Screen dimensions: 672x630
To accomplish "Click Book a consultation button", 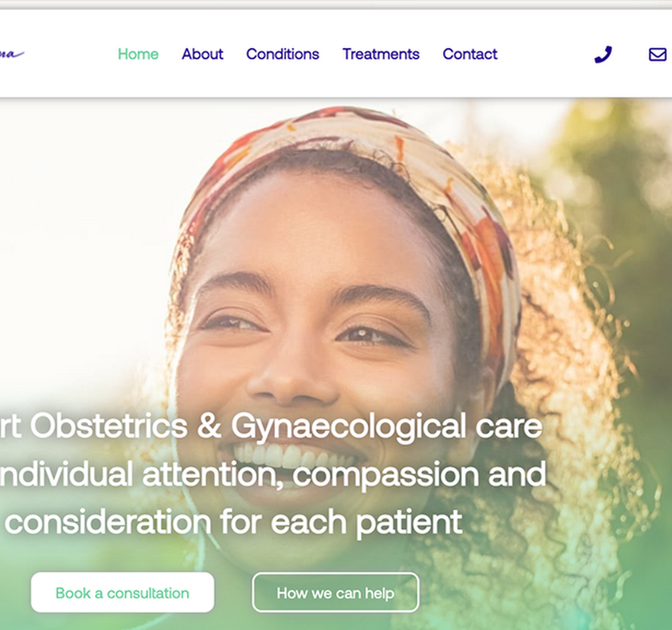I will click(x=122, y=593).
